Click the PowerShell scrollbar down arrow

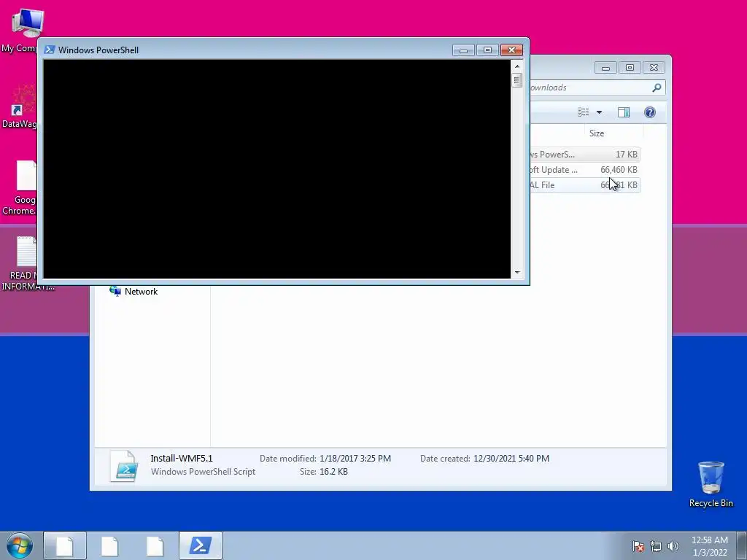(517, 273)
